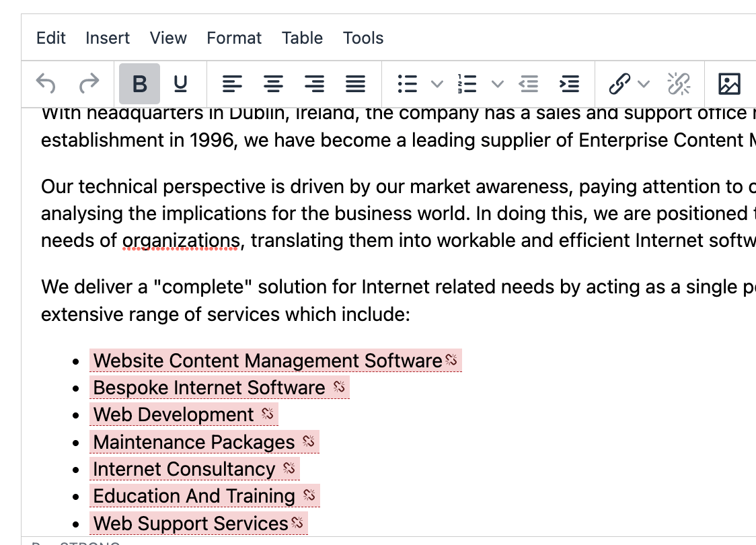
Task: Toggle bulleted list formatting
Action: pyautogui.click(x=407, y=83)
